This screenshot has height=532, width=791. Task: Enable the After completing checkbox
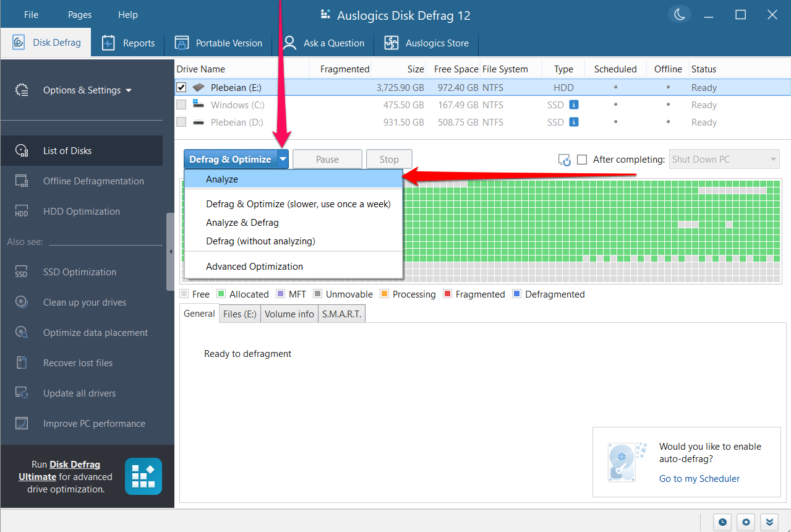pos(581,159)
